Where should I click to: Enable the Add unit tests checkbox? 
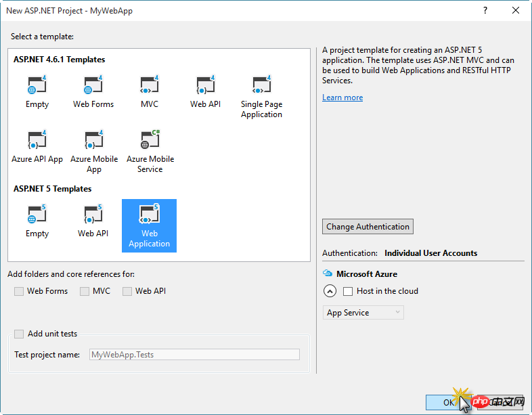[19, 334]
